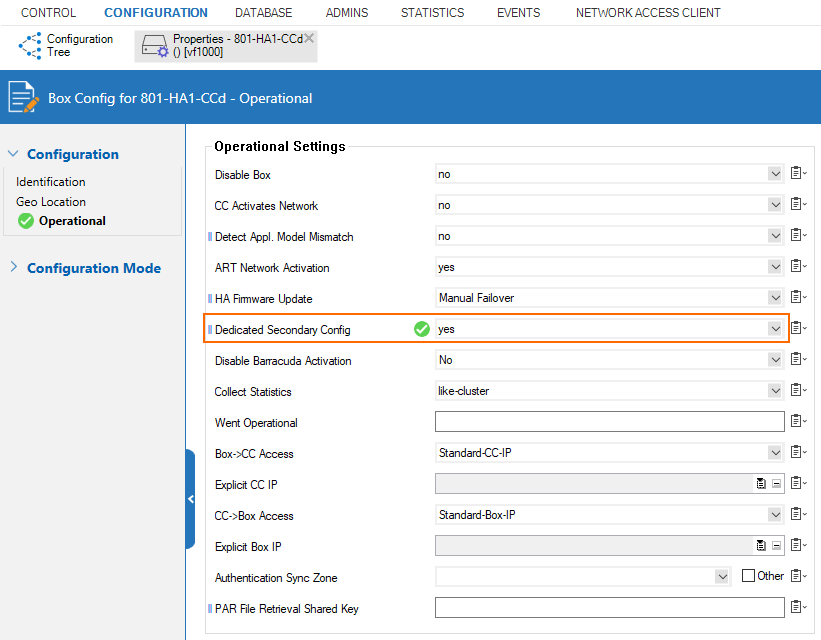Open the Detect Appl. Model Mismatch dropdown
The image size is (821, 640).
pyautogui.click(x=775, y=236)
